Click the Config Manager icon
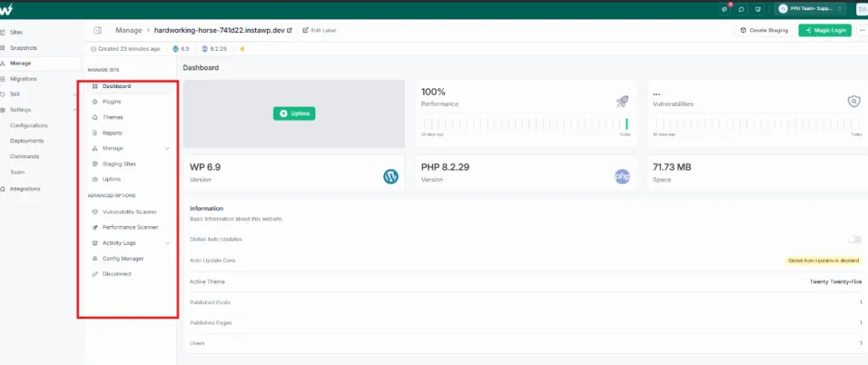The width and height of the screenshot is (868, 365). pyautogui.click(x=95, y=258)
